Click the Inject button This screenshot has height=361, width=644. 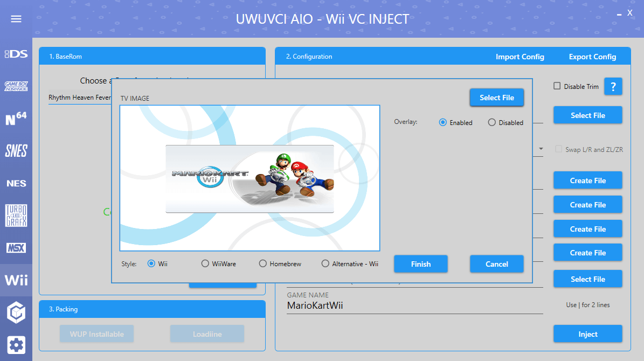pos(588,334)
